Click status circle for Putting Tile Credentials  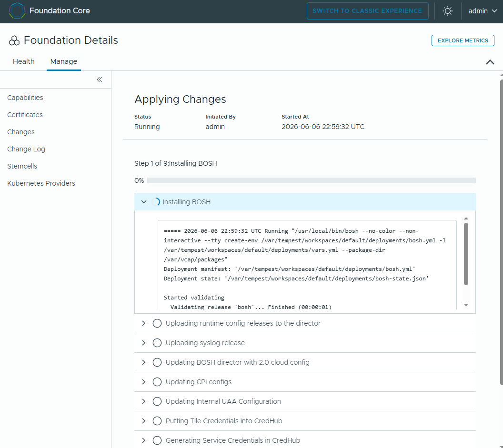click(157, 421)
